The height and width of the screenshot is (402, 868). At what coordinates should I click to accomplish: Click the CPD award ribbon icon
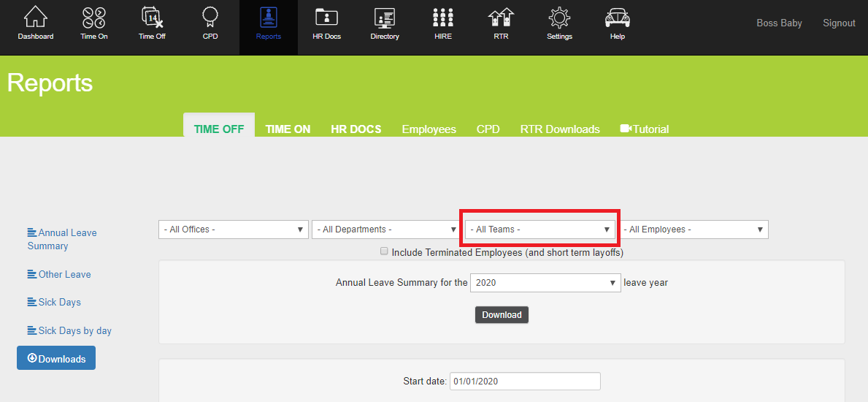pyautogui.click(x=210, y=18)
